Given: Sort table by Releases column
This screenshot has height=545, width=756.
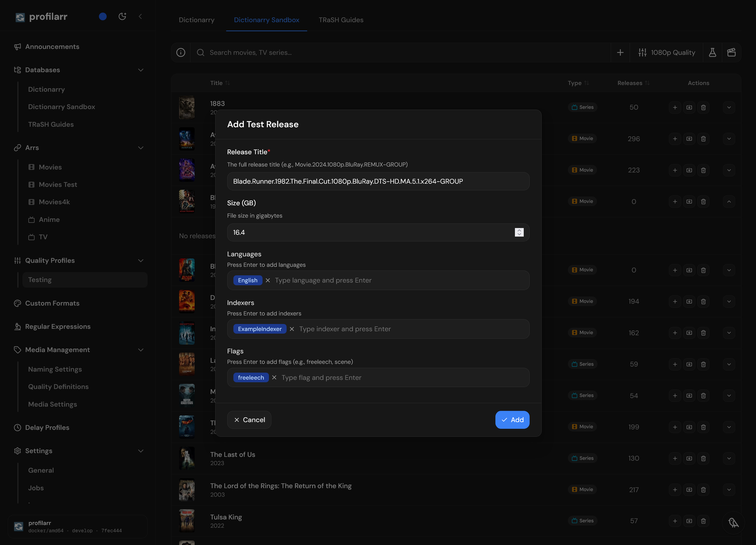Looking at the screenshot, I should [x=633, y=83].
